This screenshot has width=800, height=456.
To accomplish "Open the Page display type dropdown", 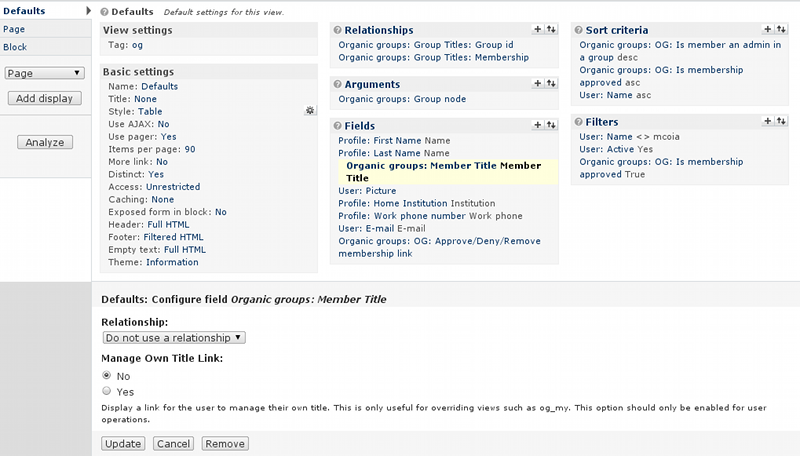I will coord(44,73).
